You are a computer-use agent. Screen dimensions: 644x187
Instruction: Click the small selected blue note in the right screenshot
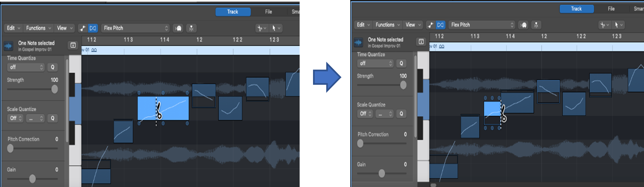pos(492,109)
